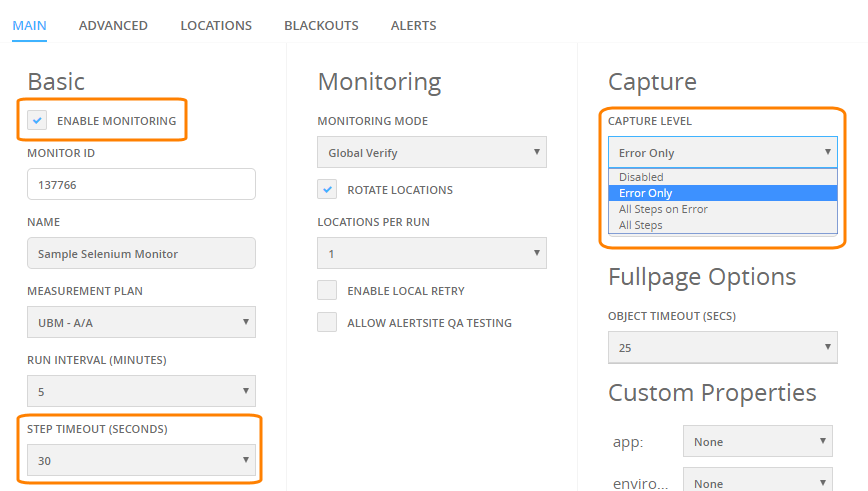Enable the Local Retry checkbox
Image resolution: width=868 pixels, height=491 pixels.
pos(327,290)
